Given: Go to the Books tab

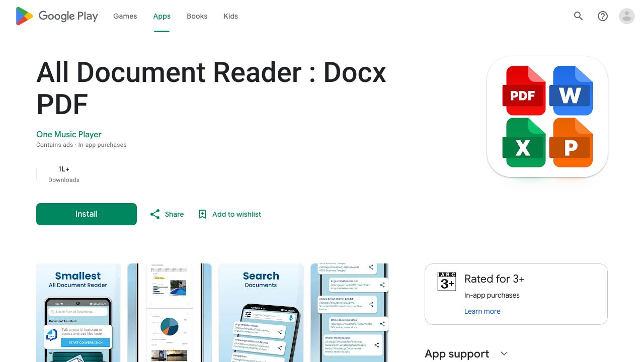Looking at the screenshot, I should click(197, 16).
